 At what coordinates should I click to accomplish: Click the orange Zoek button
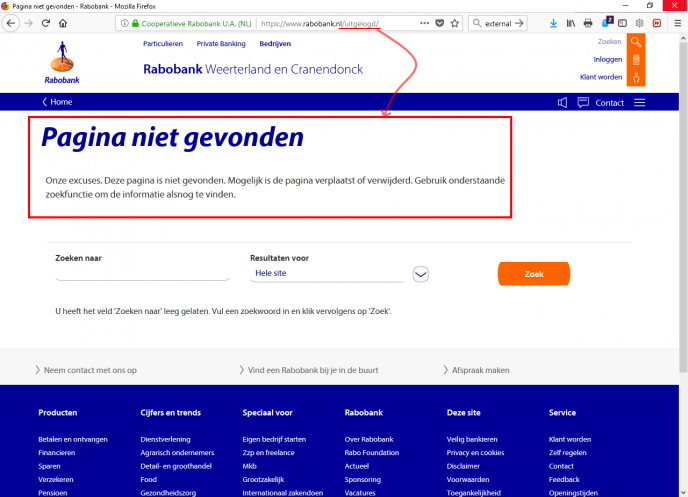click(534, 274)
